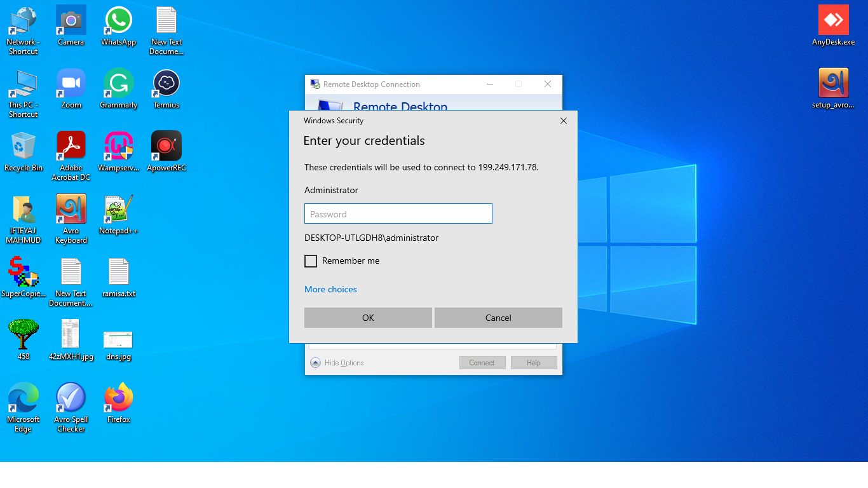
Task: Click the Administrator username label
Action: point(331,190)
